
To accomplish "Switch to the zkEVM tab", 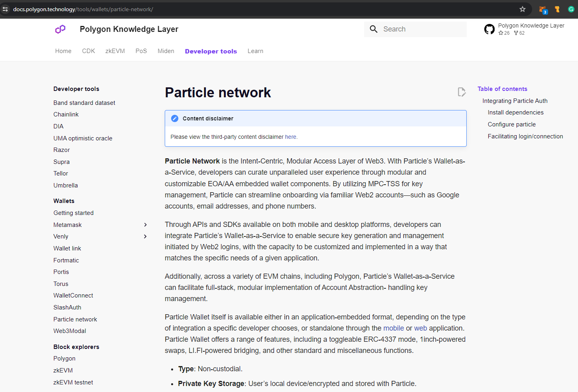I will [115, 51].
